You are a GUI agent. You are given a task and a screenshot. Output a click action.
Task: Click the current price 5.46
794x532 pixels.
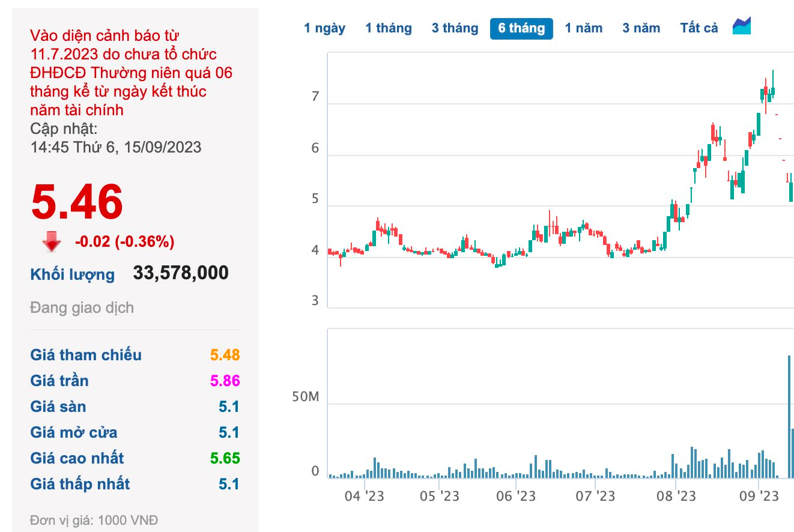(x=77, y=201)
